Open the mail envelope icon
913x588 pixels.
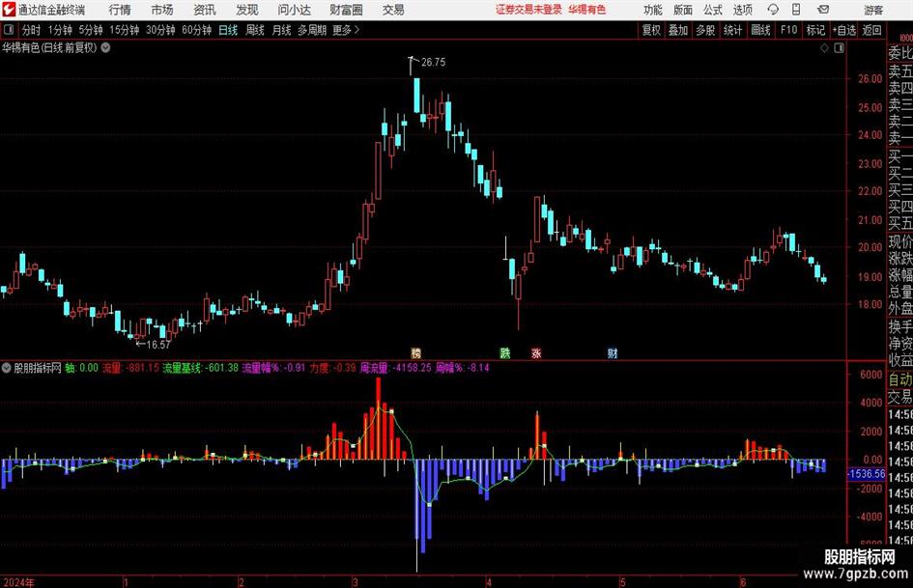pyautogui.click(x=823, y=10)
